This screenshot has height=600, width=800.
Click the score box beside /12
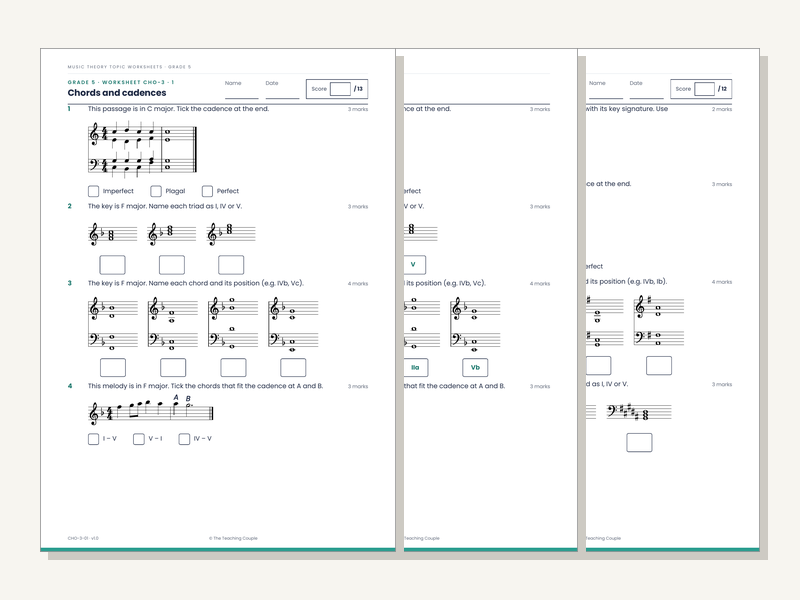pyautogui.click(x=704, y=89)
